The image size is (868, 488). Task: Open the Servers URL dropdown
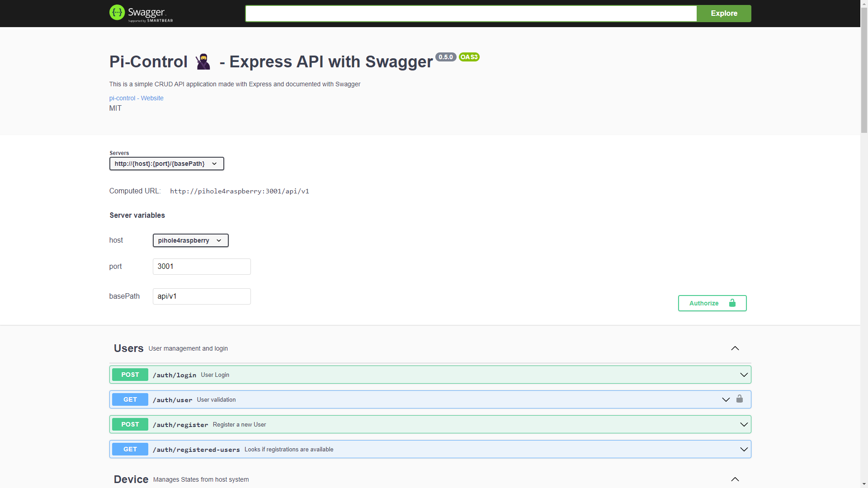pos(166,164)
